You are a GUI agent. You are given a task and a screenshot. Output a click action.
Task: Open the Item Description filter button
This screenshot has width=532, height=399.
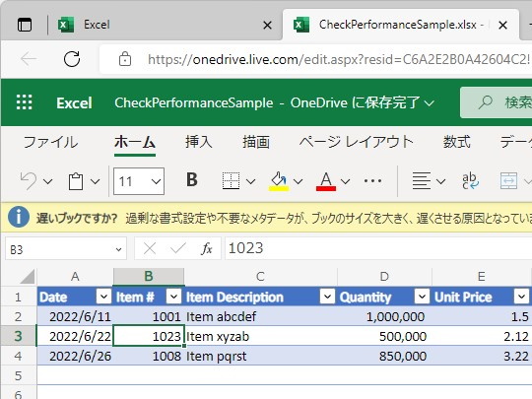[327, 297]
